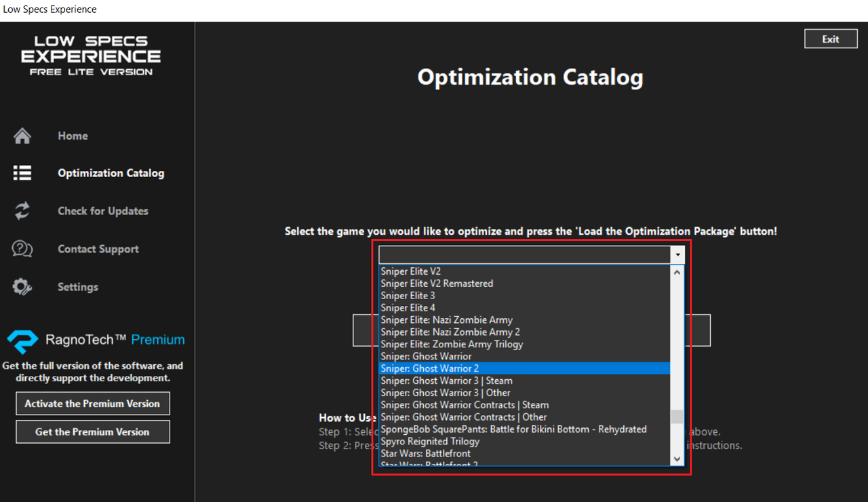
Task: Collapse the game selection dropdown arrow
Action: [x=677, y=254]
